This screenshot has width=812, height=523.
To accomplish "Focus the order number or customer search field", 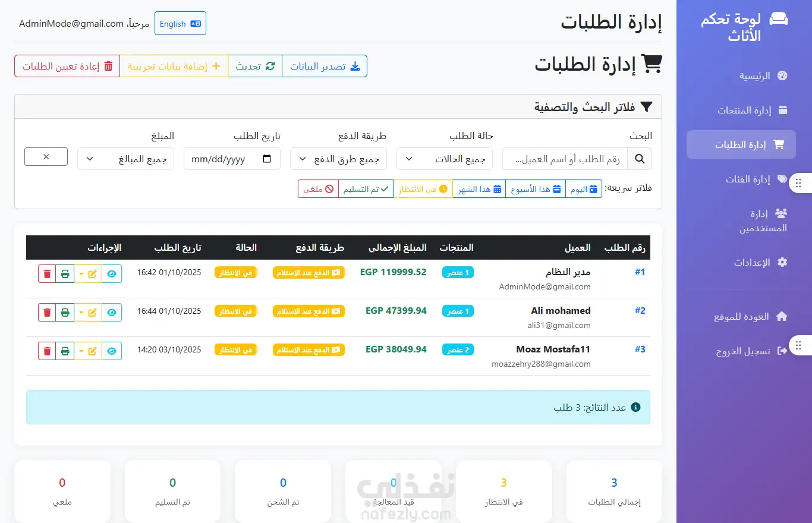I will pyautogui.click(x=565, y=159).
